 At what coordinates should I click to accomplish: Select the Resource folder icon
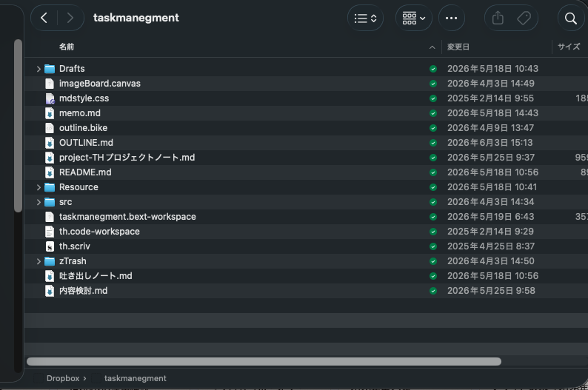(x=50, y=187)
